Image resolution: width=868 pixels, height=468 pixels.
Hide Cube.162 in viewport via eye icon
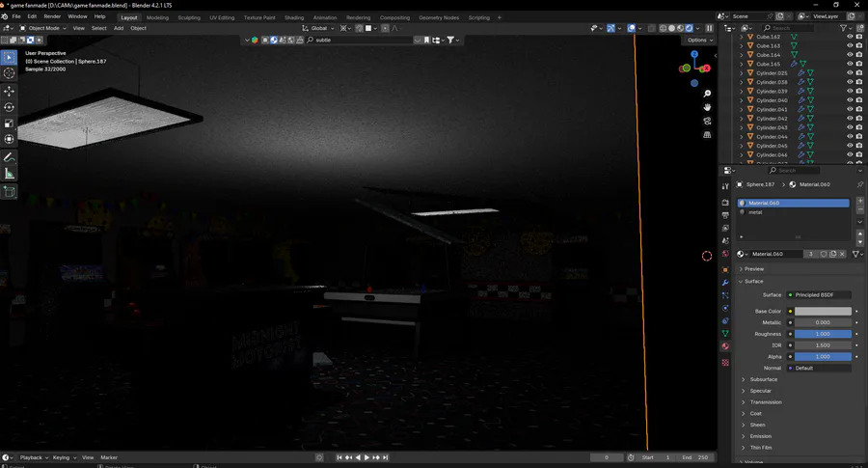(x=850, y=37)
